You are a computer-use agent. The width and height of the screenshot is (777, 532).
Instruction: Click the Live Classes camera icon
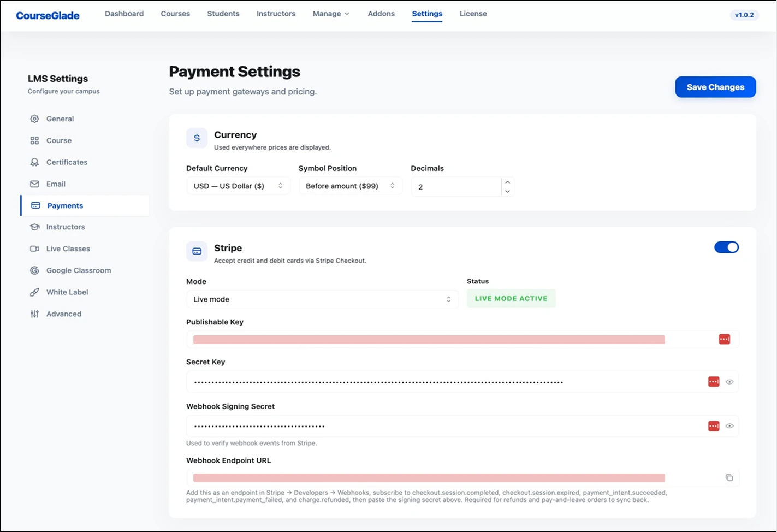tap(34, 249)
